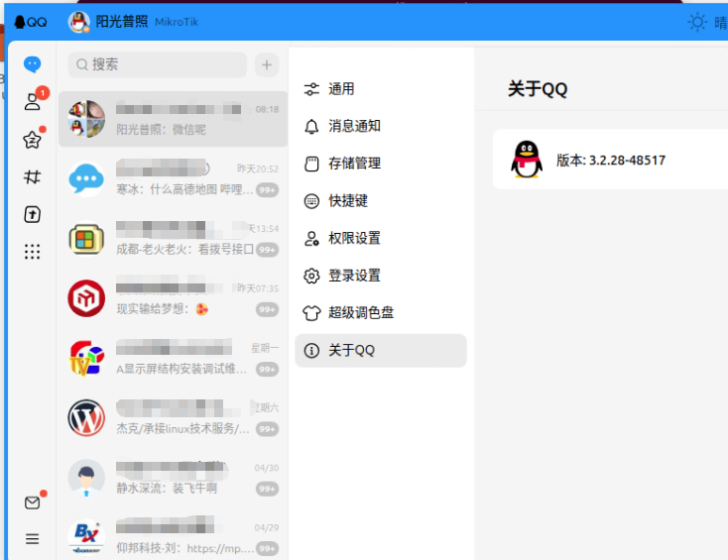Click the 快捷键 keyboard icon
Screen dimensions: 728x560
[x=311, y=201]
